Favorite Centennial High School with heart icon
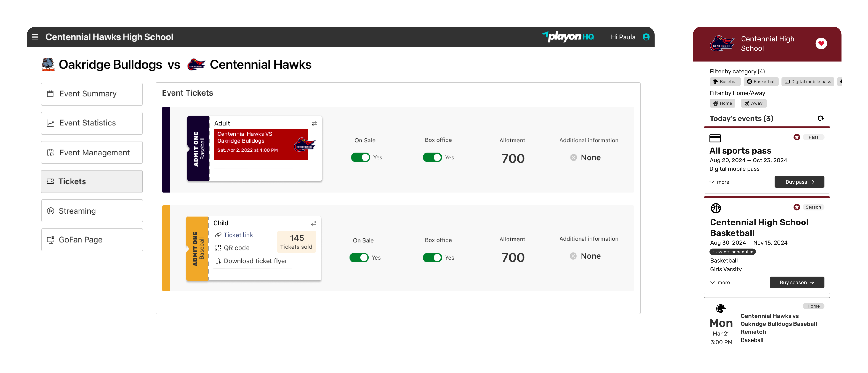Screen dimensions: 868x373 pos(821,44)
